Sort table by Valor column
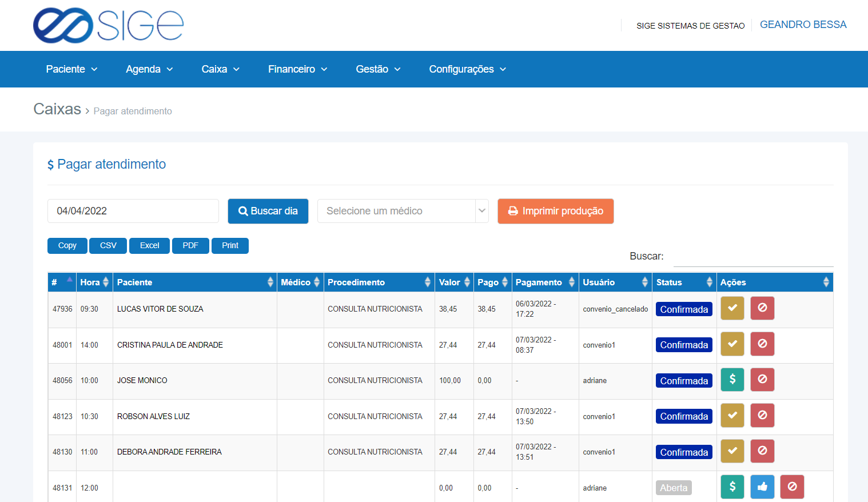The height and width of the screenshot is (502, 868). [x=454, y=282]
